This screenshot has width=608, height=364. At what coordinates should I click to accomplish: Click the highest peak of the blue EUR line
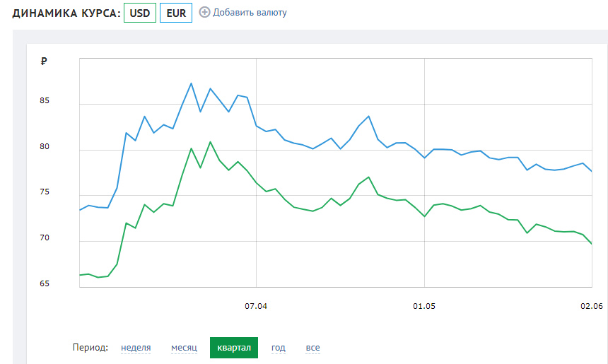coord(192,83)
